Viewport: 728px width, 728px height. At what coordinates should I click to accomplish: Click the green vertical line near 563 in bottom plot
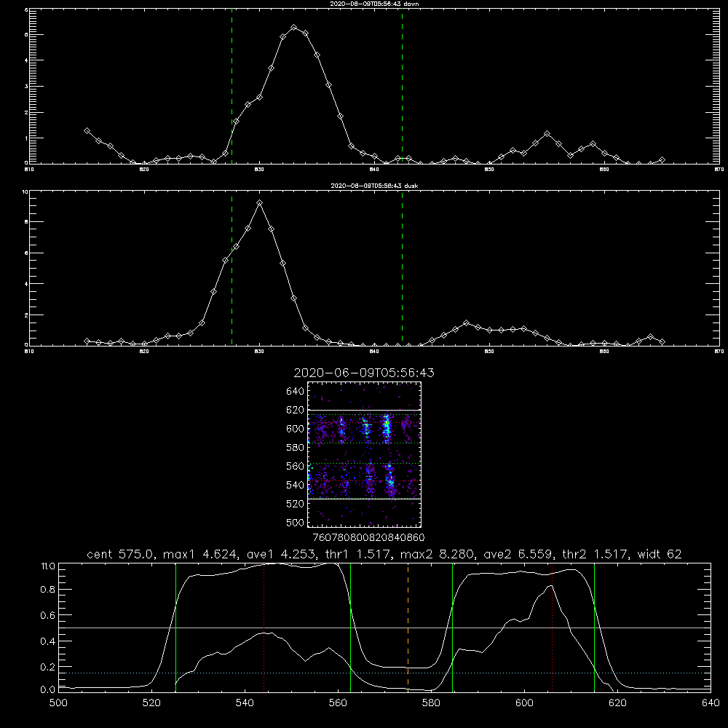351,627
